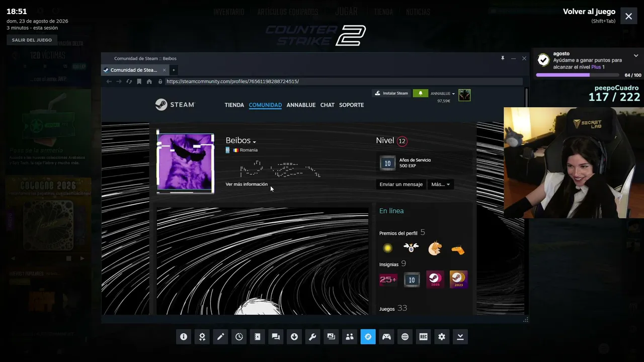Image resolution: width=644 pixels, height=362 pixels.
Task: Open the wrench icon in the overlay toolbar
Action: pos(312,337)
